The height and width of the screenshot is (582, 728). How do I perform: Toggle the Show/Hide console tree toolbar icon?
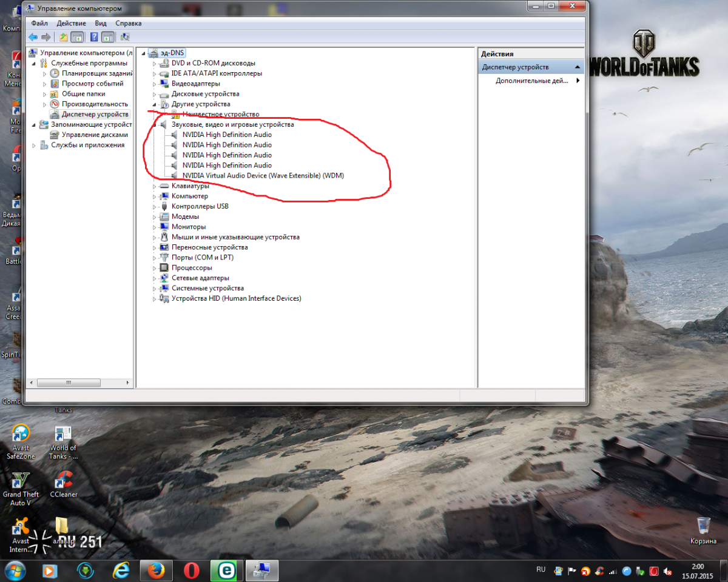[x=77, y=37]
